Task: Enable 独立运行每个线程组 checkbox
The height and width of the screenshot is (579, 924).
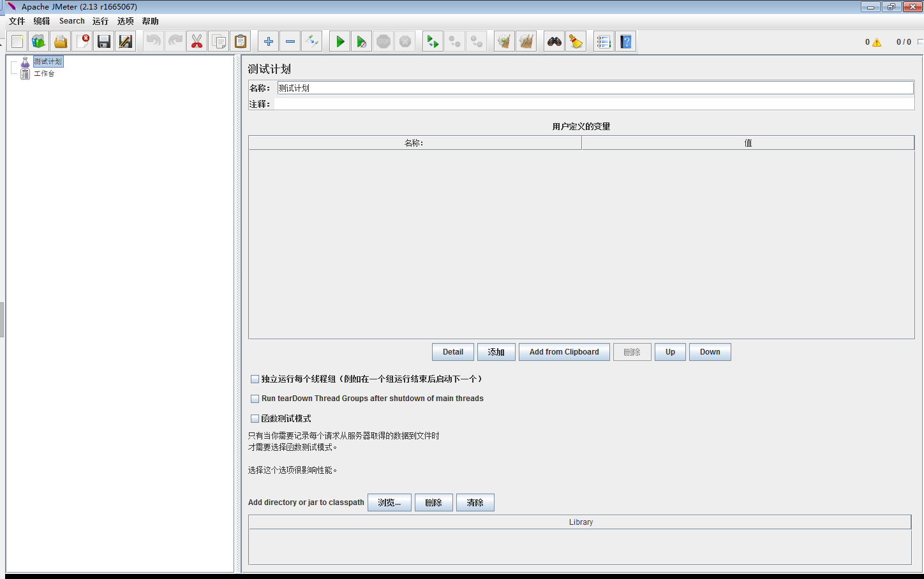Action: click(x=255, y=379)
